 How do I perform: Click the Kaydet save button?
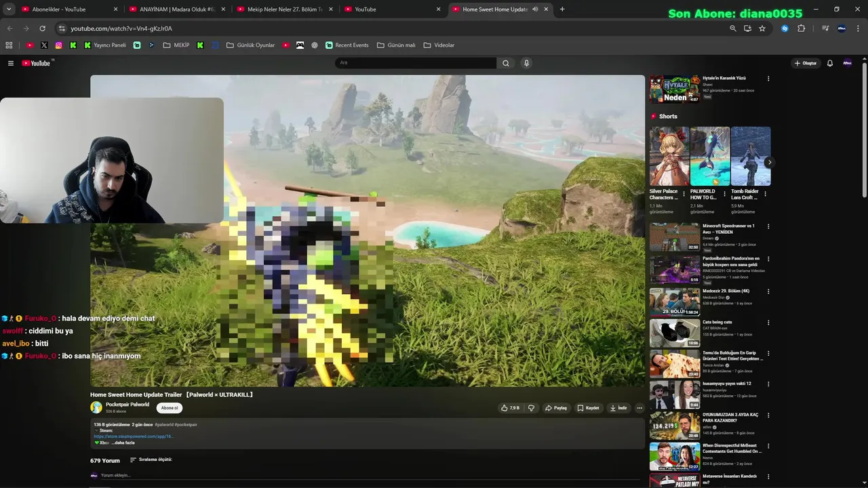click(589, 408)
